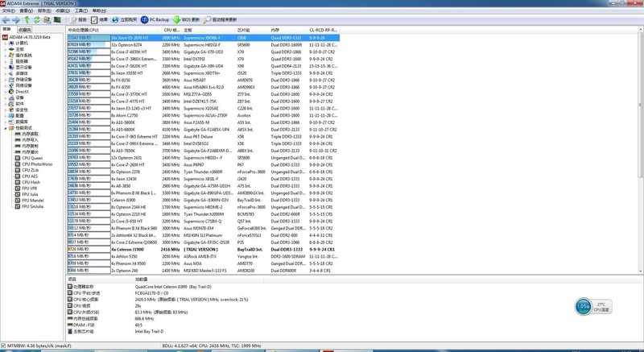Image resolution: width=644 pixels, height=352 pixels.
Task: Open the 内存写入 memory write benchmark
Action: tap(27, 140)
